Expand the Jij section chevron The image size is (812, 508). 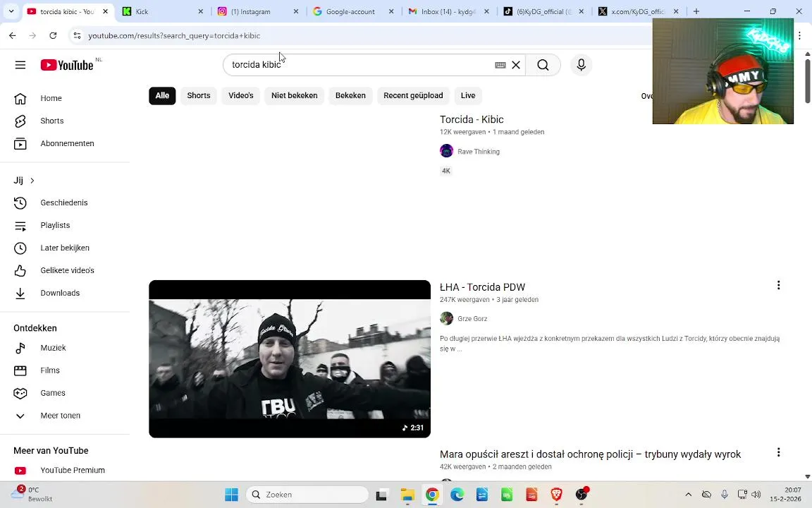(x=32, y=181)
